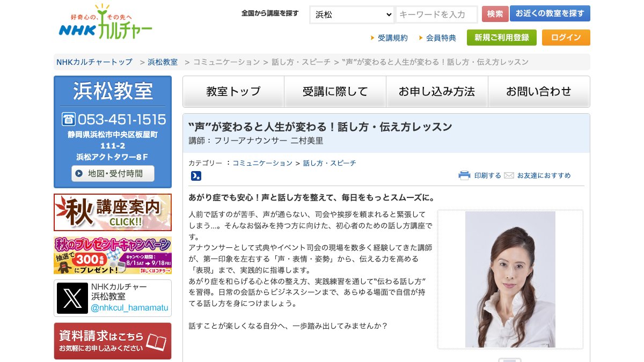
Task: Click 浜松教室 sidebar heading
Action: point(113,91)
